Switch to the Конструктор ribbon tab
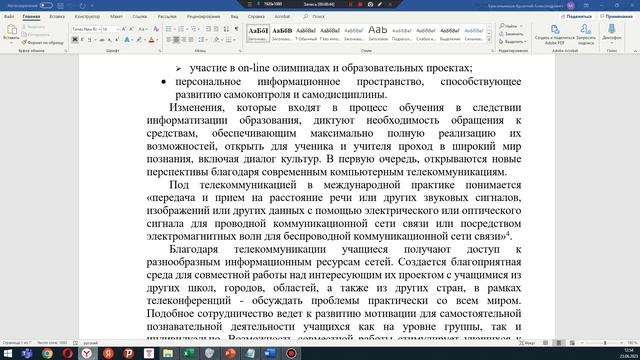The height and width of the screenshot is (360, 640). pyautogui.click(x=87, y=16)
